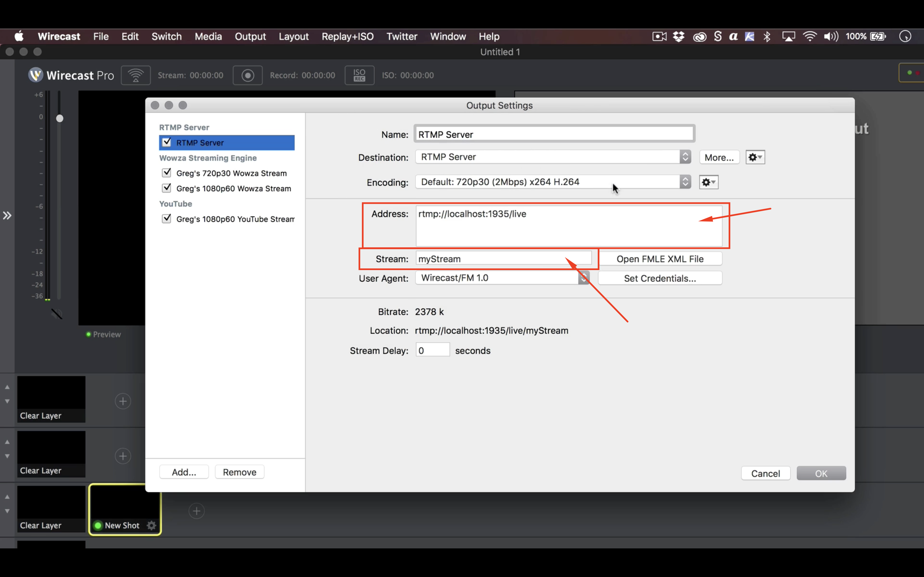The width and height of the screenshot is (924, 577).
Task: Click the muted audio icon below meter
Action: pyautogui.click(x=57, y=314)
